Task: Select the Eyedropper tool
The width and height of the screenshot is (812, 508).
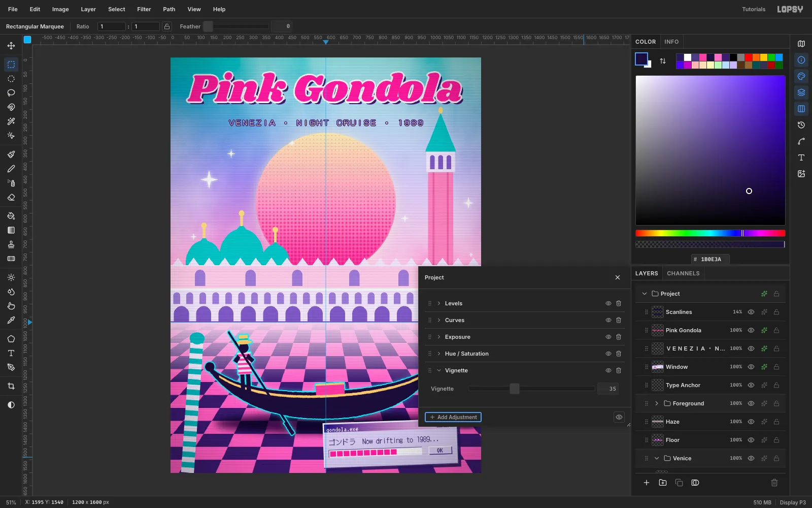Action: coord(11,320)
